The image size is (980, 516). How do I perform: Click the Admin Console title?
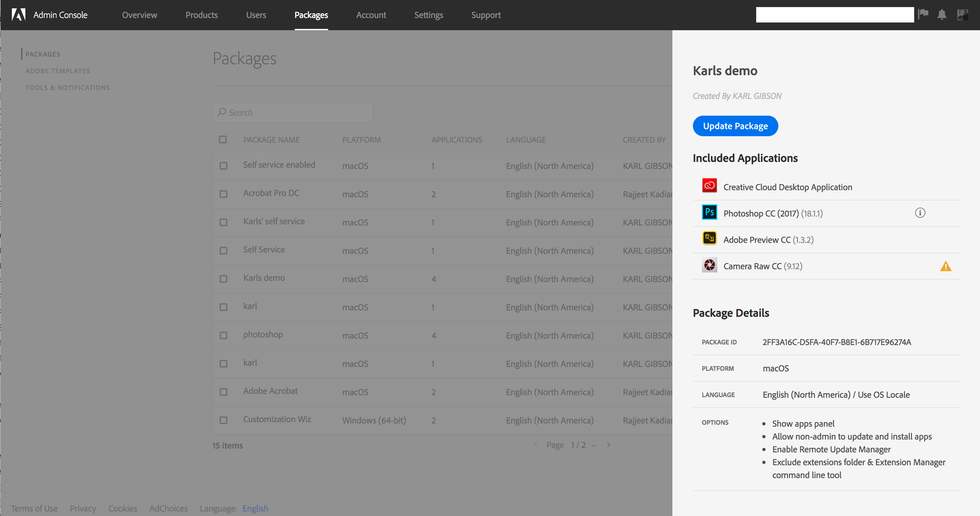[x=60, y=15]
